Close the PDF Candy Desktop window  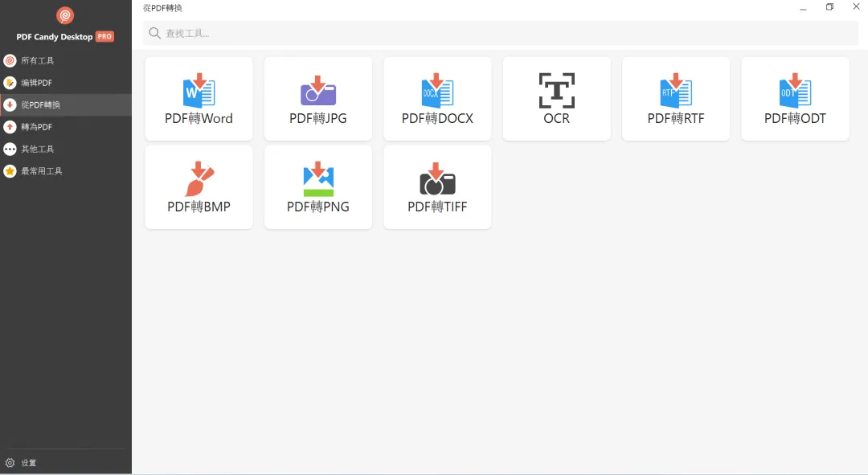click(x=857, y=6)
